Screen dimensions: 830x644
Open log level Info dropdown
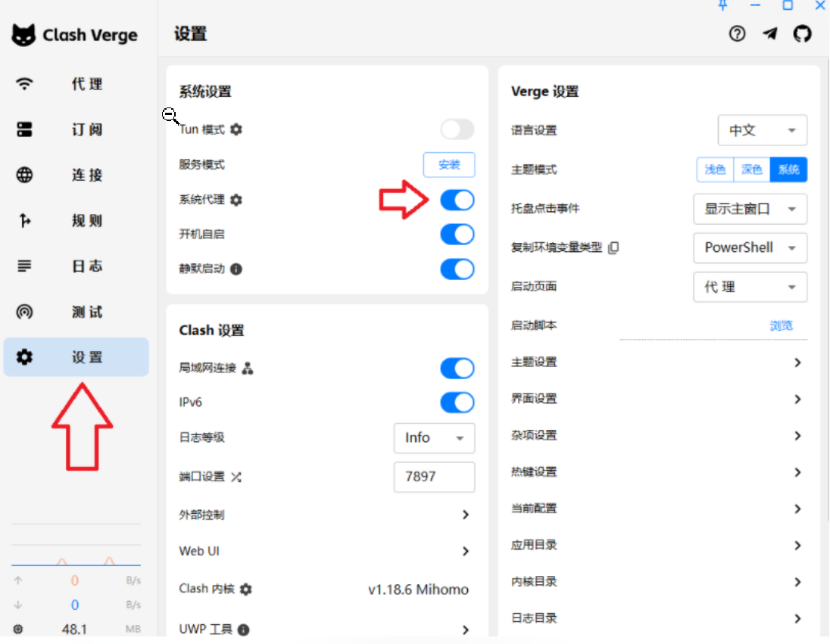434,438
